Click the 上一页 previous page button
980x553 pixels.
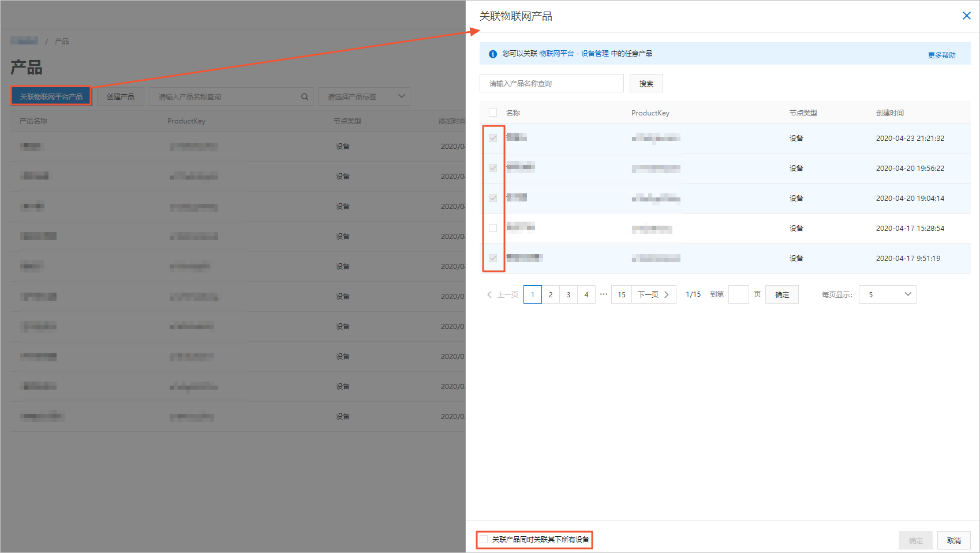503,294
